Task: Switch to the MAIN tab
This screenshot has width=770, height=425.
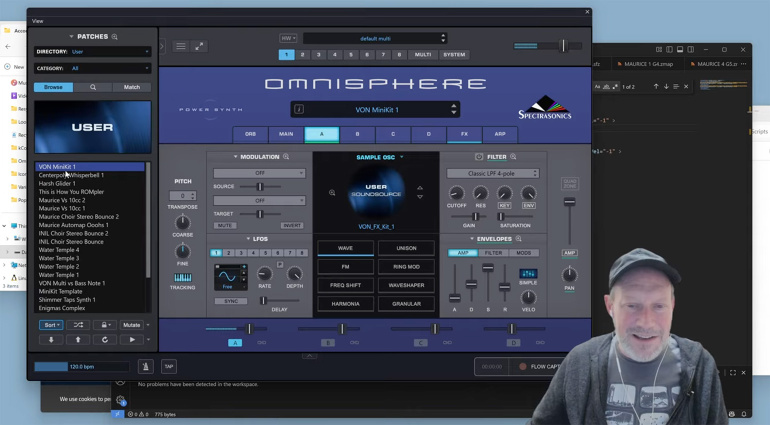Action: coord(286,134)
